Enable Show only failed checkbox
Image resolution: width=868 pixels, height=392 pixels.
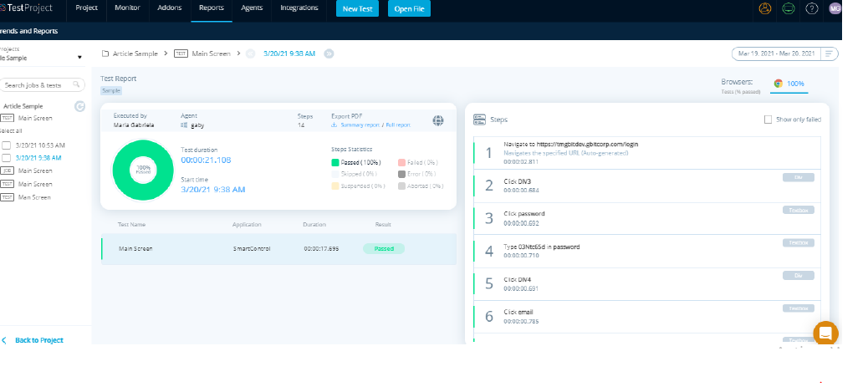(768, 120)
